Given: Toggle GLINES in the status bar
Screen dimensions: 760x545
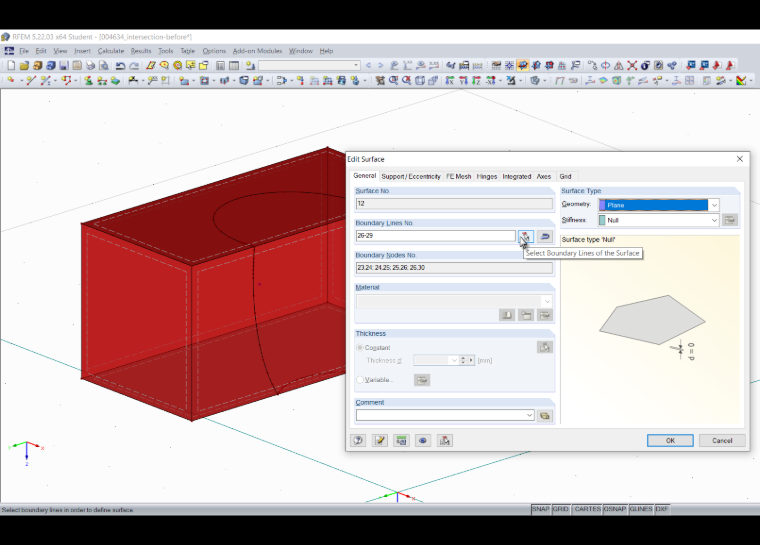Looking at the screenshot, I should coord(641,509).
